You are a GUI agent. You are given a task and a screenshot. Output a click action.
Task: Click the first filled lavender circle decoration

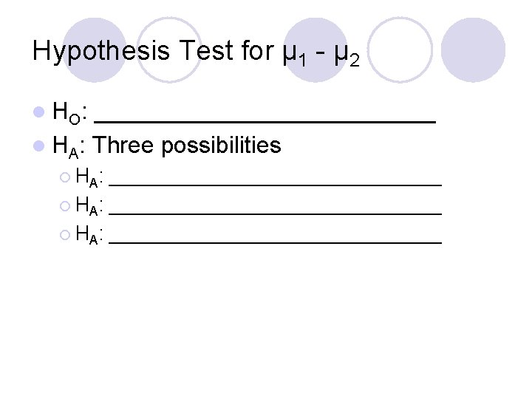click(95, 50)
